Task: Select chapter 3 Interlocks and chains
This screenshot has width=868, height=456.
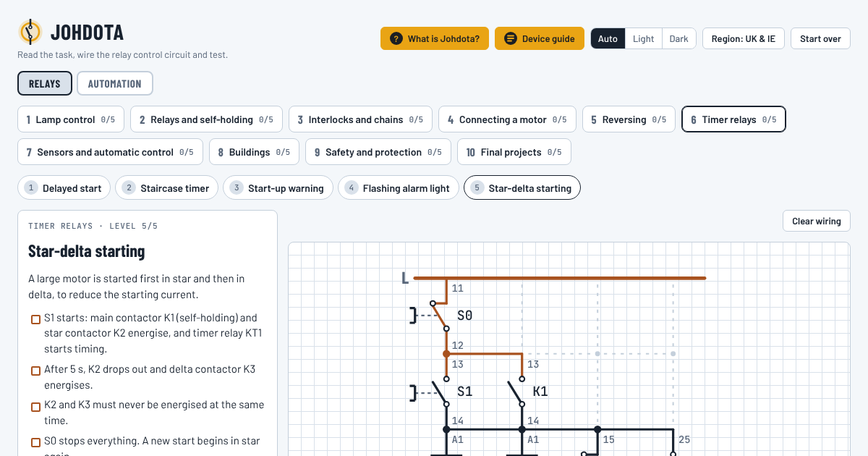Action: click(x=360, y=119)
